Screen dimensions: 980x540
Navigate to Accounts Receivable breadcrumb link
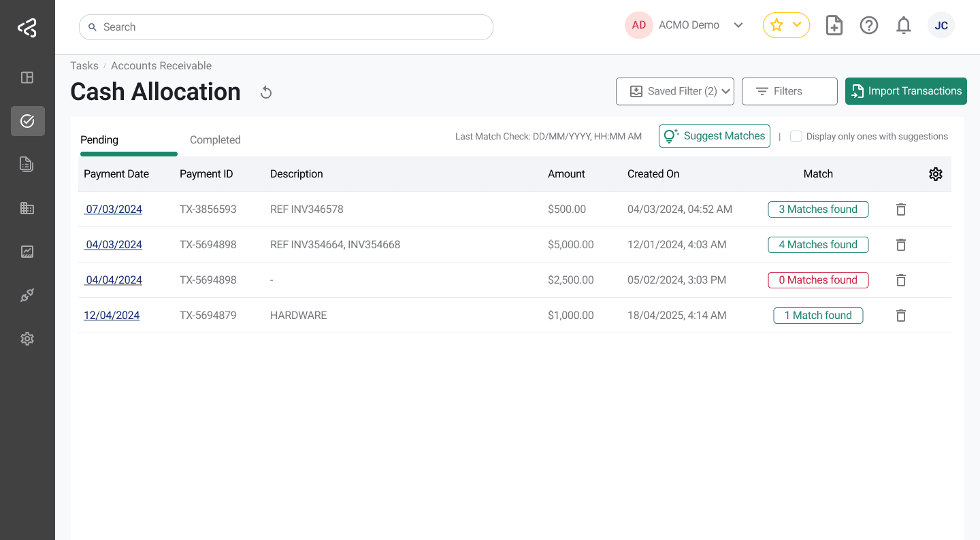(161, 65)
